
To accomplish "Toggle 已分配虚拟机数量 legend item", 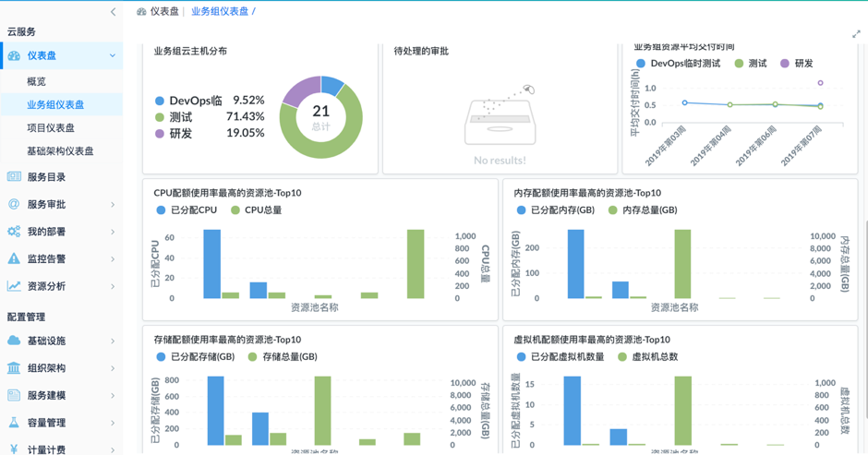I will click(561, 356).
